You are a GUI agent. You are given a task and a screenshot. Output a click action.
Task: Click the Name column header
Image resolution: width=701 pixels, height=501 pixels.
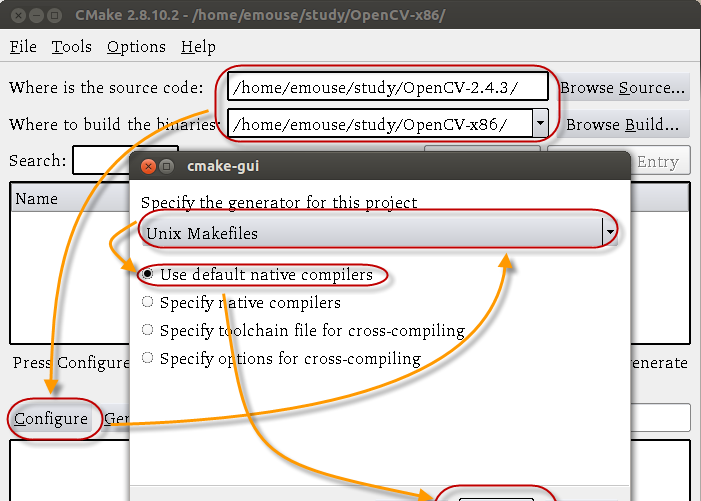click(69, 198)
